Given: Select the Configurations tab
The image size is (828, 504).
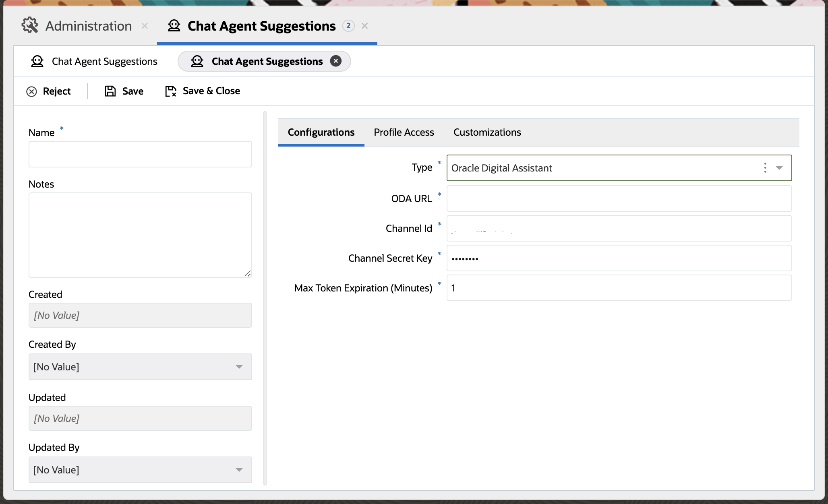Looking at the screenshot, I should 321,132.
